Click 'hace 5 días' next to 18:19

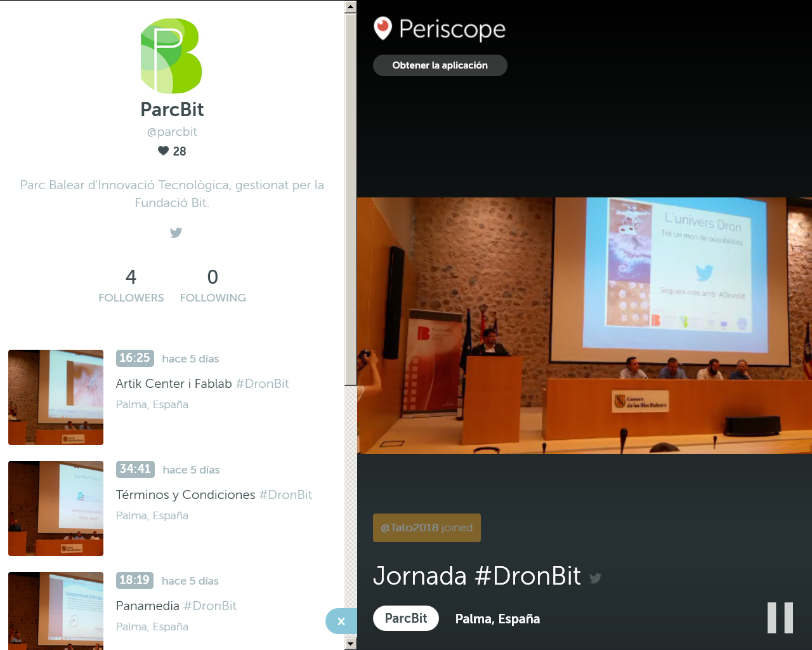click(x=190, y=581)
